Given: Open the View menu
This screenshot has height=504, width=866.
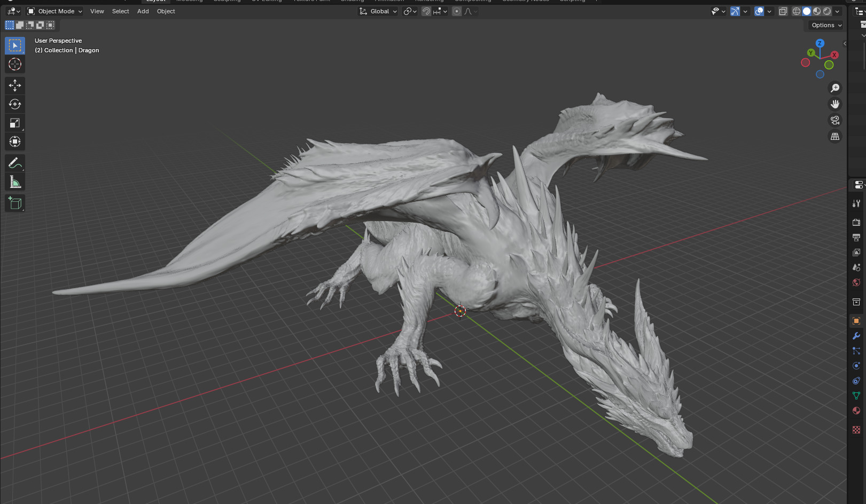Looking at the screenshot, I should coord(97,11).
